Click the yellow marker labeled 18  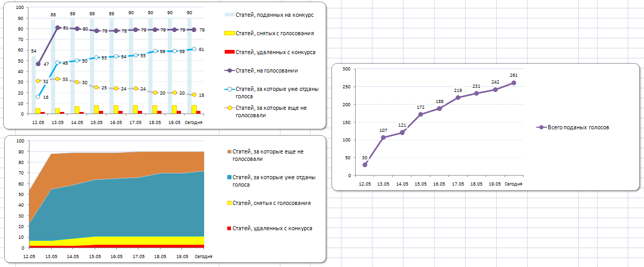(194, 95)
